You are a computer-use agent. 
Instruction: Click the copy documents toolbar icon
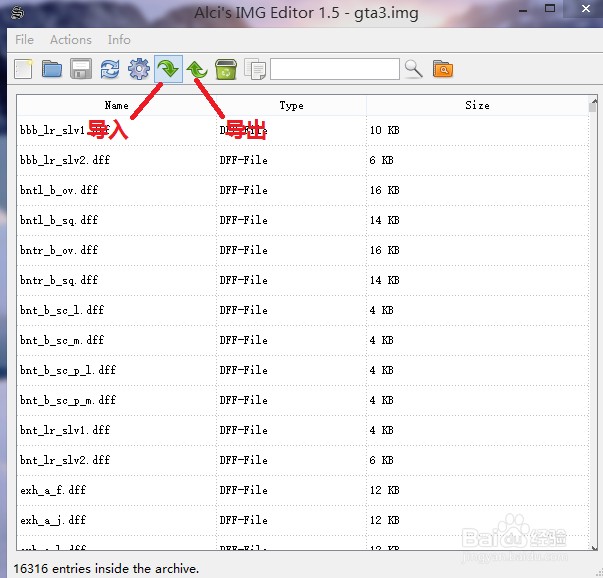coord(255,70)
